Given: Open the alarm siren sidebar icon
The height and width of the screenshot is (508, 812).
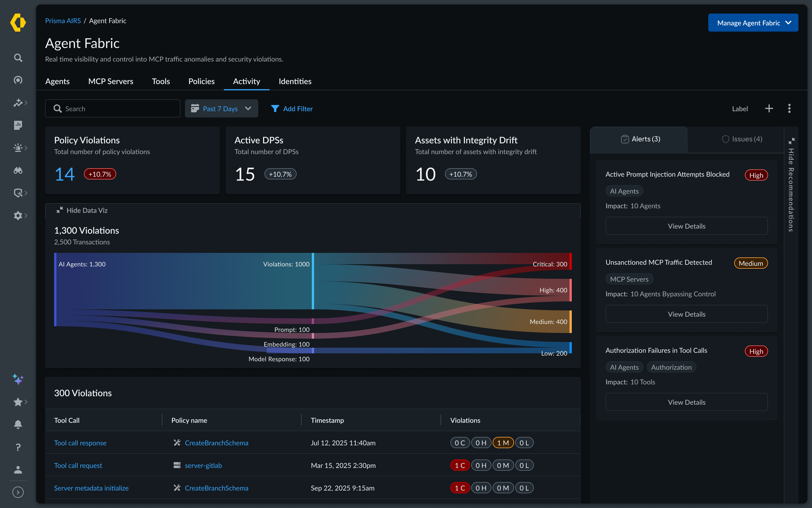Looking at the screenshot, I should (18, 148).
